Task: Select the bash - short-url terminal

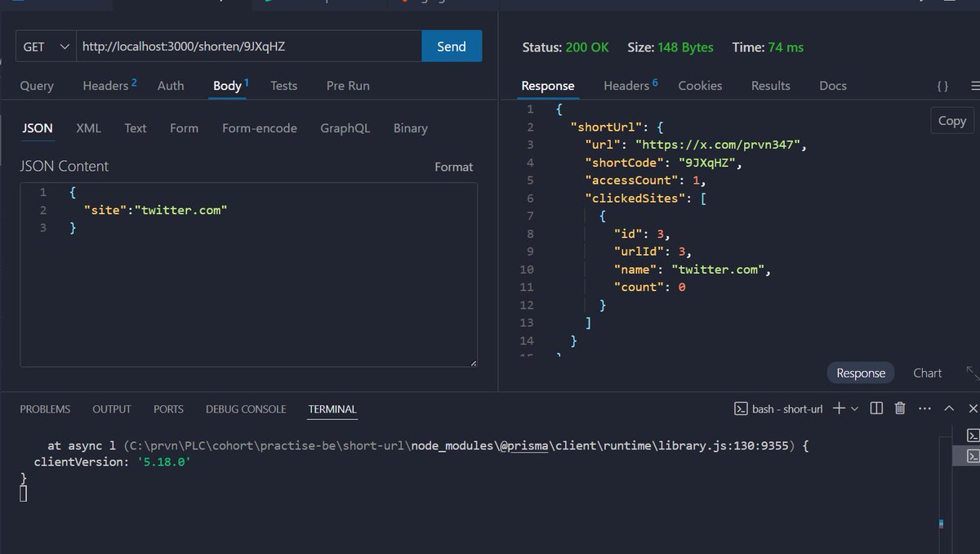Action: click(778, 409)
